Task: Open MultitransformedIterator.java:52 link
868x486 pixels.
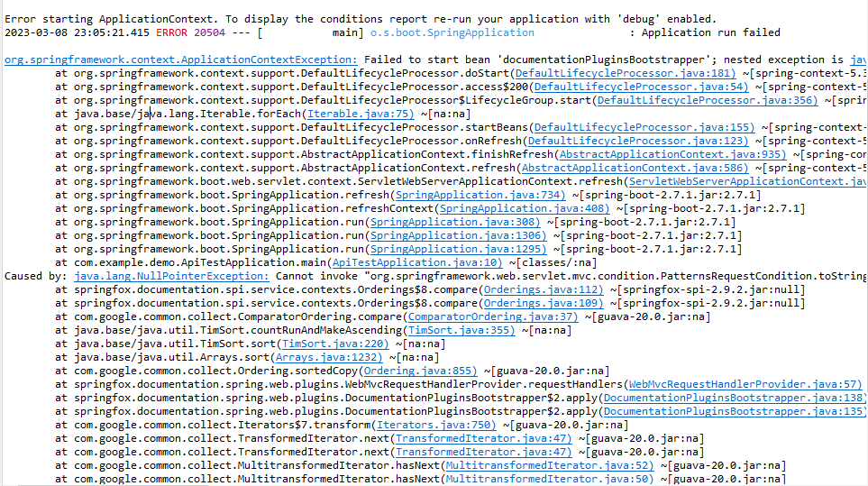Action: click(550, 465)
